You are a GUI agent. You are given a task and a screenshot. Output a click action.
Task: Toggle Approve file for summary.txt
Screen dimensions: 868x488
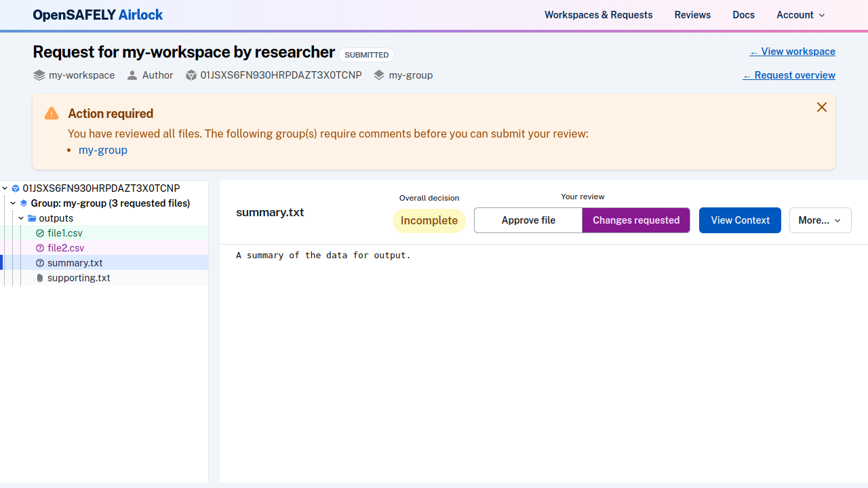528,220
